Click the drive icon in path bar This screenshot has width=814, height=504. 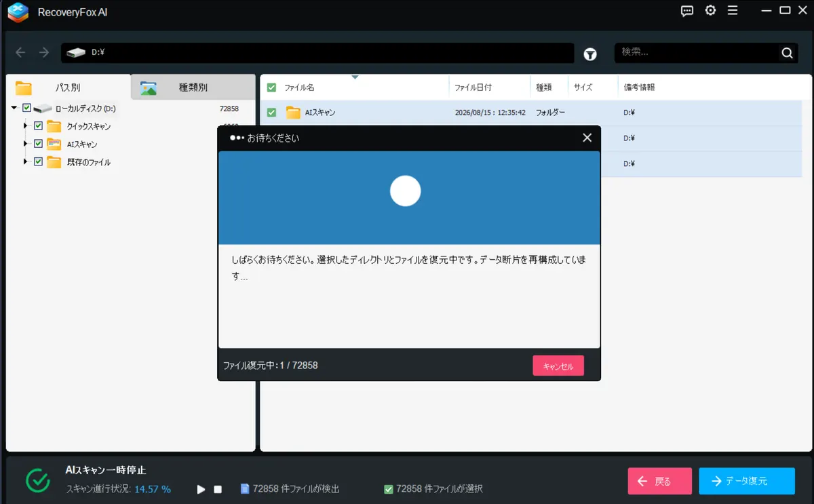click(77, 52)
